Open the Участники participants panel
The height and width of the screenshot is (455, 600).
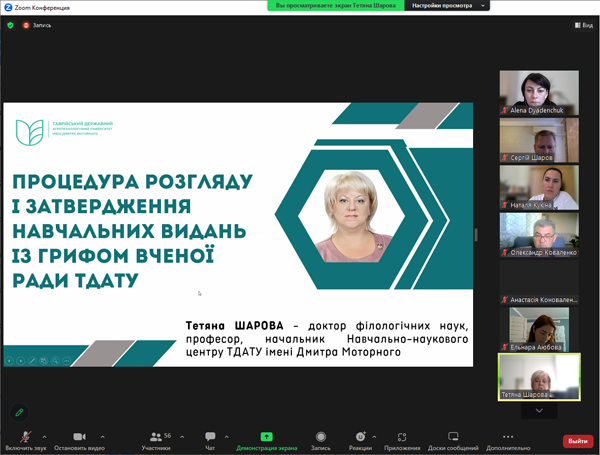[156, 440]
